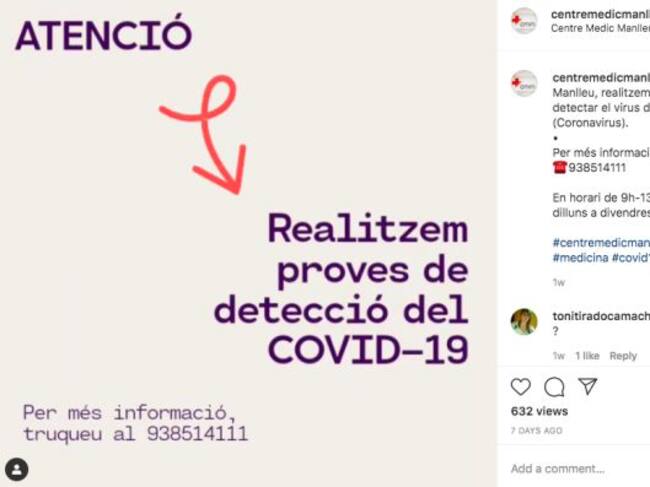Click the red telephone emoji in caption
The width and height of the screenshot is (650, 487).
point(560,167)
